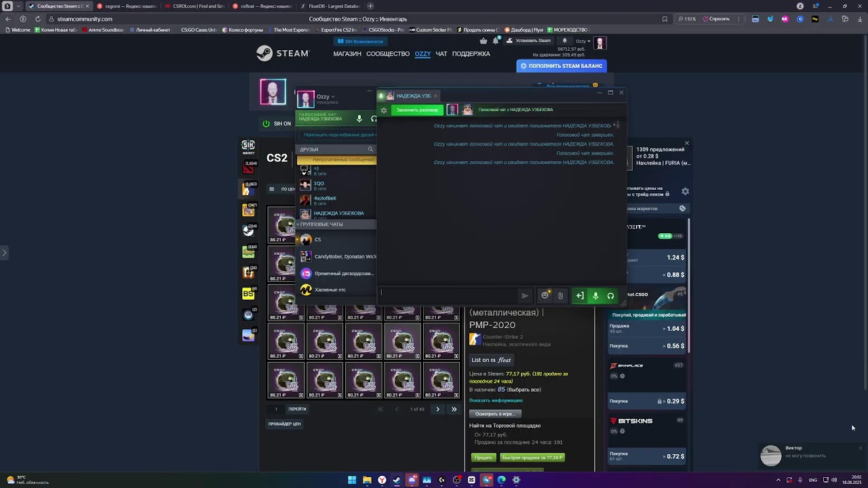Click the unread messages yellow banner
Viewport: 868px width, 488px height.
pos(336,160)
